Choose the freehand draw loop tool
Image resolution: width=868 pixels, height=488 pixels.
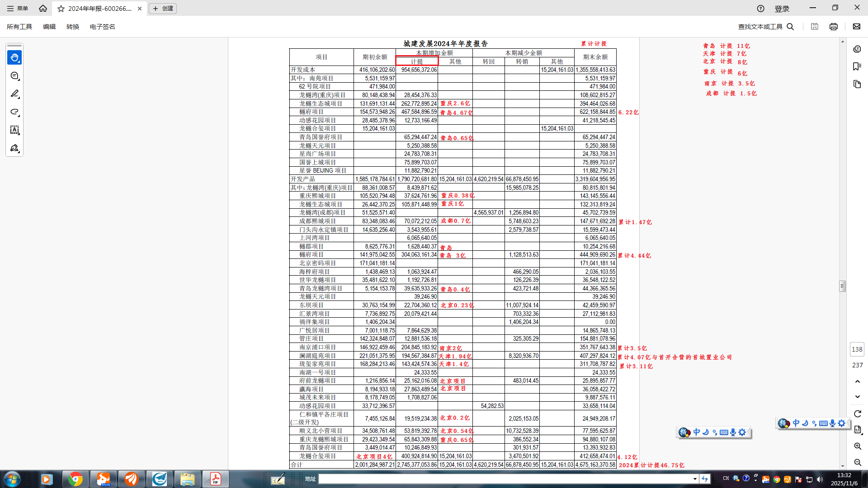(14, 112)
